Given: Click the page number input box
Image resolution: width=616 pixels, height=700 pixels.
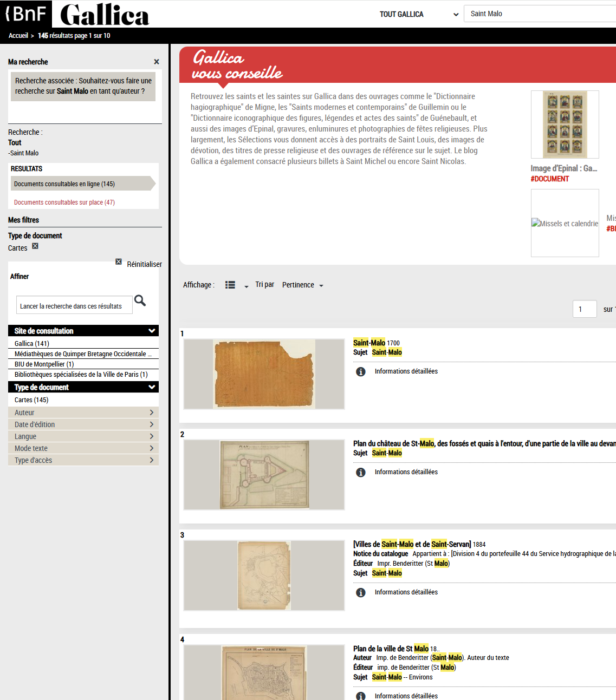Looking at the screenshot, I should point(585,309).
